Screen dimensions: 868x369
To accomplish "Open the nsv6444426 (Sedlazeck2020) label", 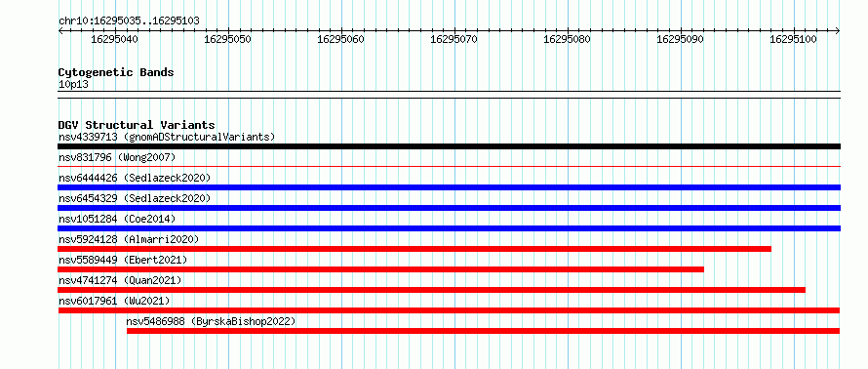I will 135,178.
